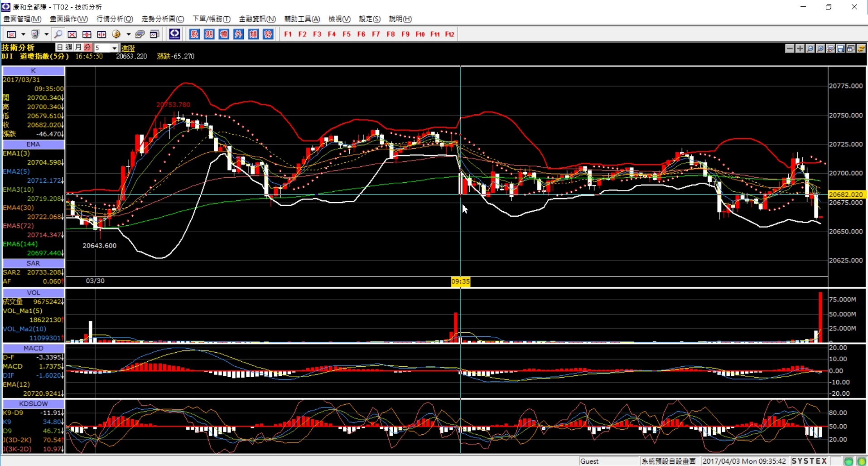Click the SAR indicator panel header
Screen dimensions: 868x466
tap(34, 263)
